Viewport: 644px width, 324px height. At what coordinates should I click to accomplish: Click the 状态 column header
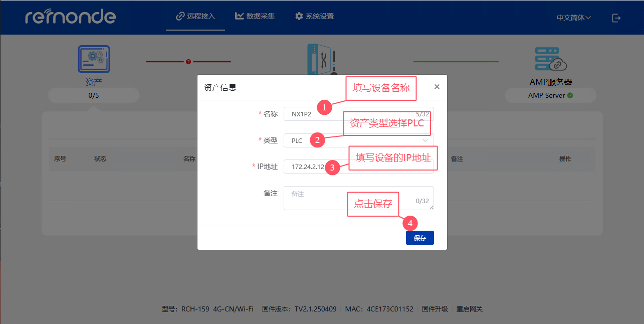[x=100, y=158]
